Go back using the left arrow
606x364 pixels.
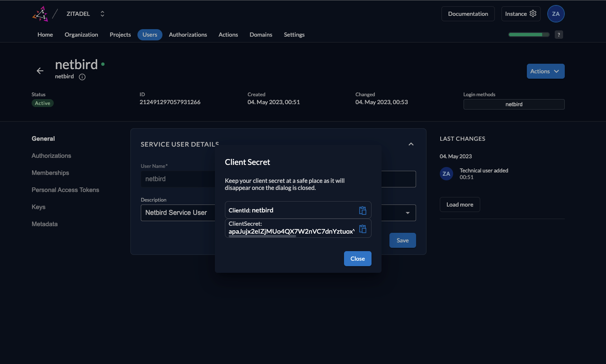(40, 71)
